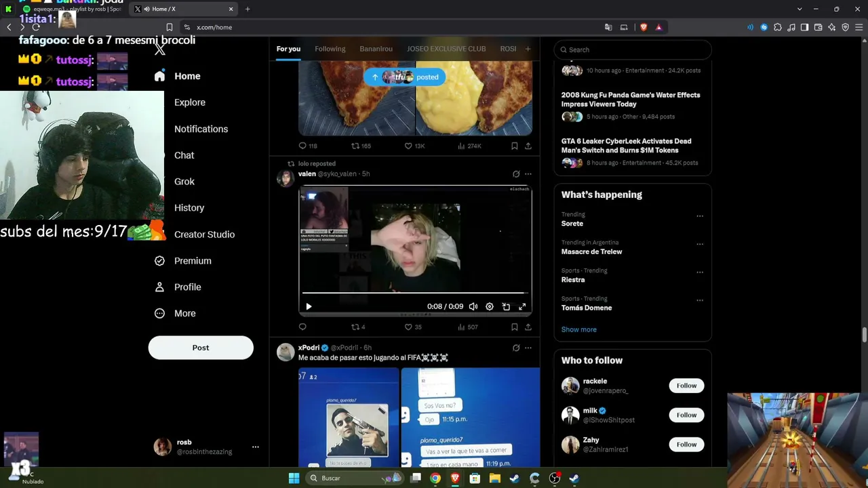The width and height of the screenshot is (868, 488).
Task: Reply to valen's post
Action: coord(302,327)
